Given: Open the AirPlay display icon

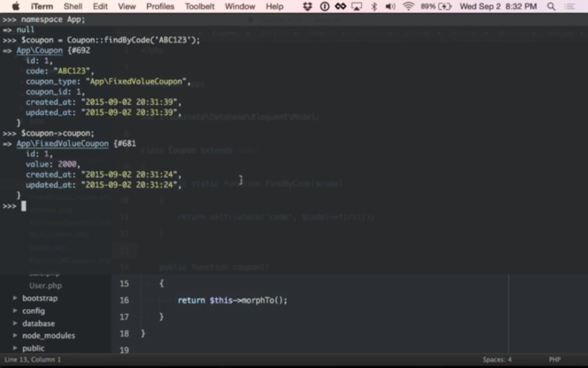Looking at the screenshot, I should [x=356, y=6].
